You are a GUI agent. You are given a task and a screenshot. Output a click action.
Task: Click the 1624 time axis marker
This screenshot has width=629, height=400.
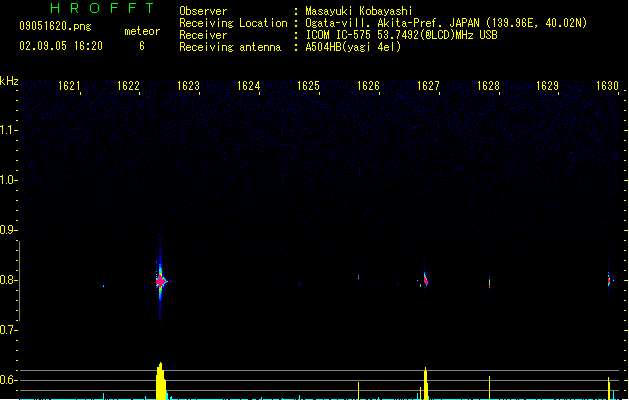click(248, 86)
